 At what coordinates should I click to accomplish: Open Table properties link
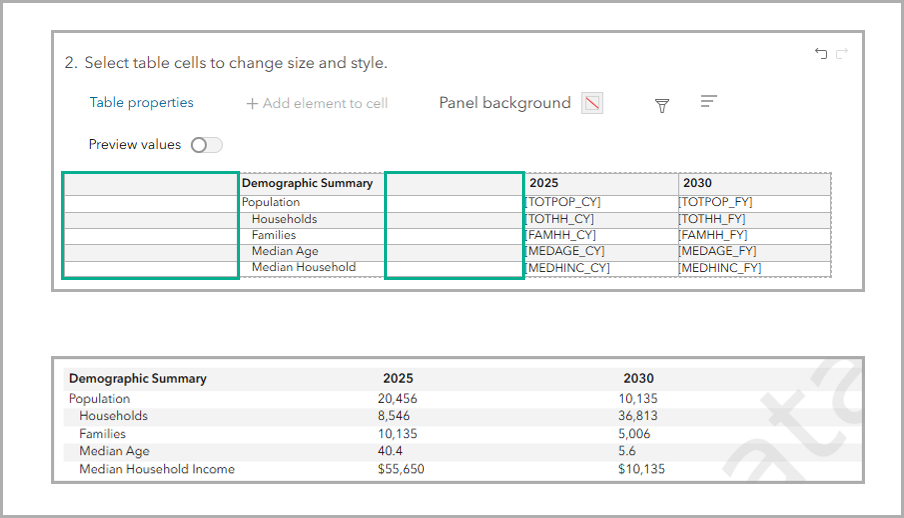coord(141,103)
